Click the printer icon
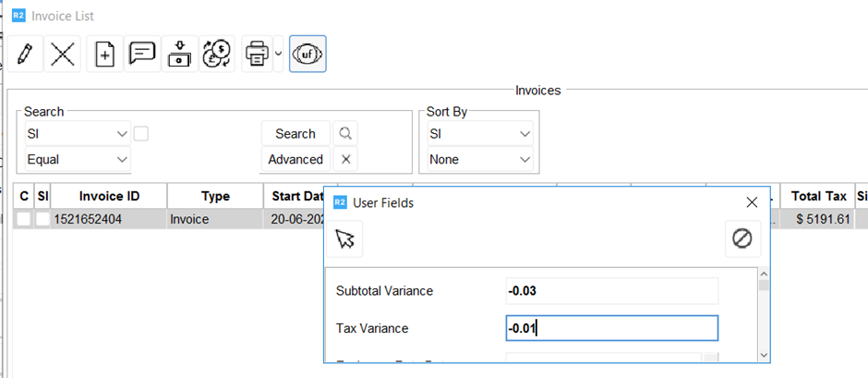The image size is (868, 378). pos(256,55)
